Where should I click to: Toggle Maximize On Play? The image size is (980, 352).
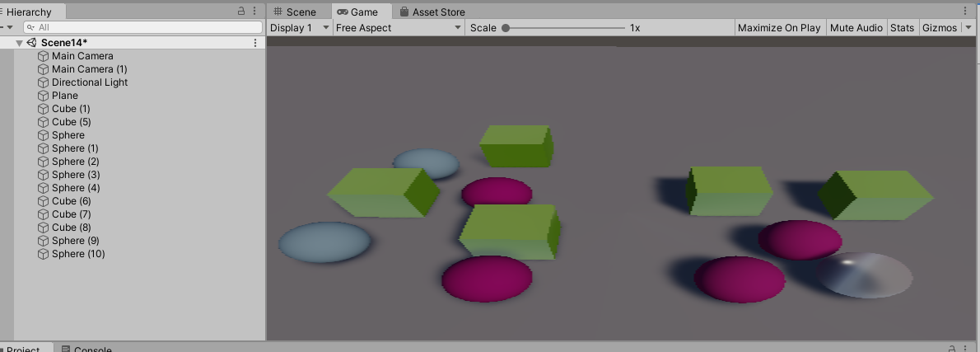(x=778, y=28)
